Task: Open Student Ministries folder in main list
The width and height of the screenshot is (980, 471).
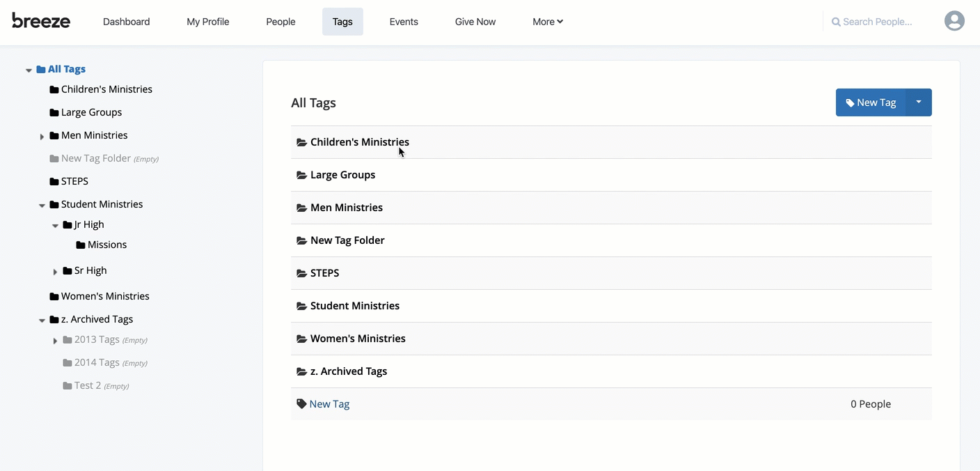Action: click(355, 306)
